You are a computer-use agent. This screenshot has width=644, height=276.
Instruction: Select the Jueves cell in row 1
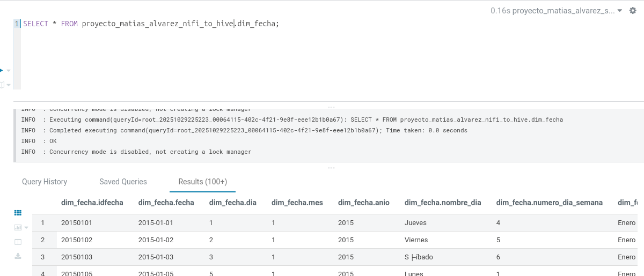coord(416,222)
